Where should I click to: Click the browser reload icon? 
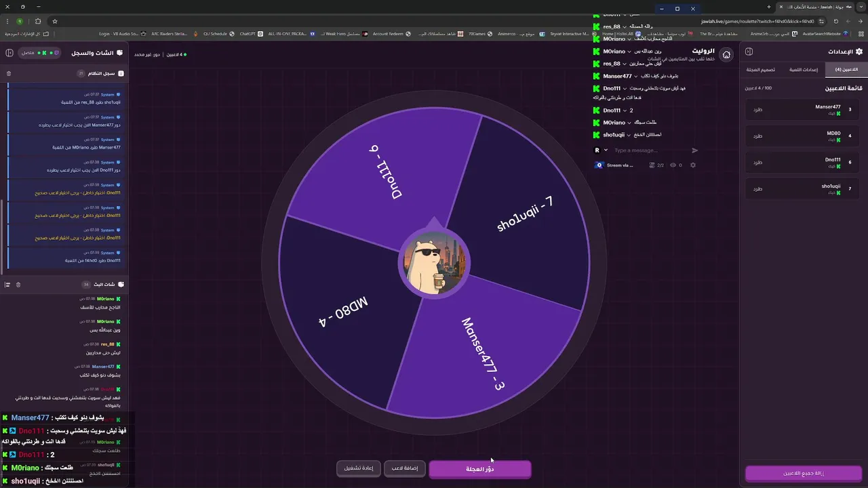coord(836,21)
